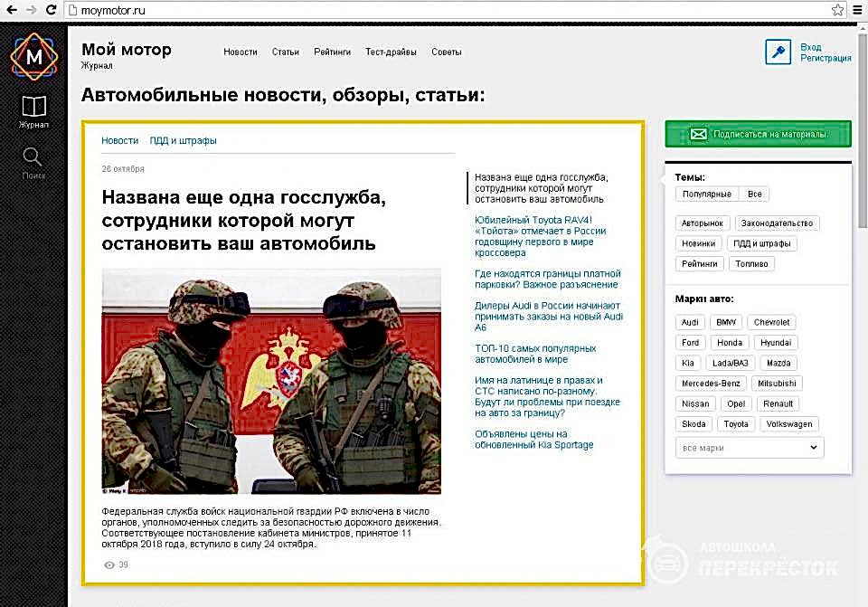
Task: Select the Volkswagen brand tag
Action: (x=788, y=424)
